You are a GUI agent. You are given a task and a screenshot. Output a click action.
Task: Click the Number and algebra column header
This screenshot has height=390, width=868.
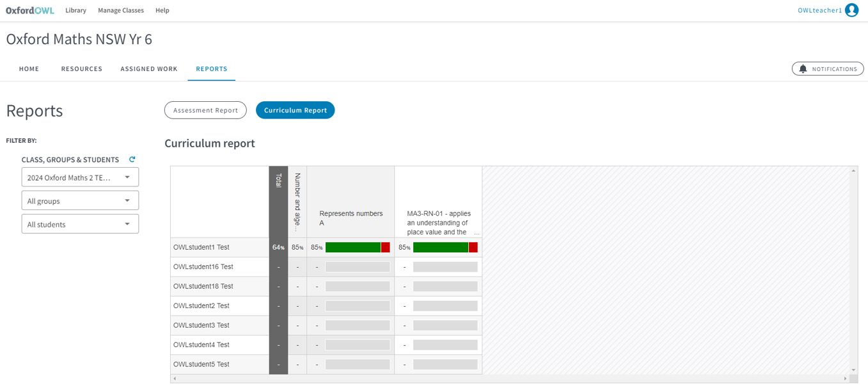297,202
